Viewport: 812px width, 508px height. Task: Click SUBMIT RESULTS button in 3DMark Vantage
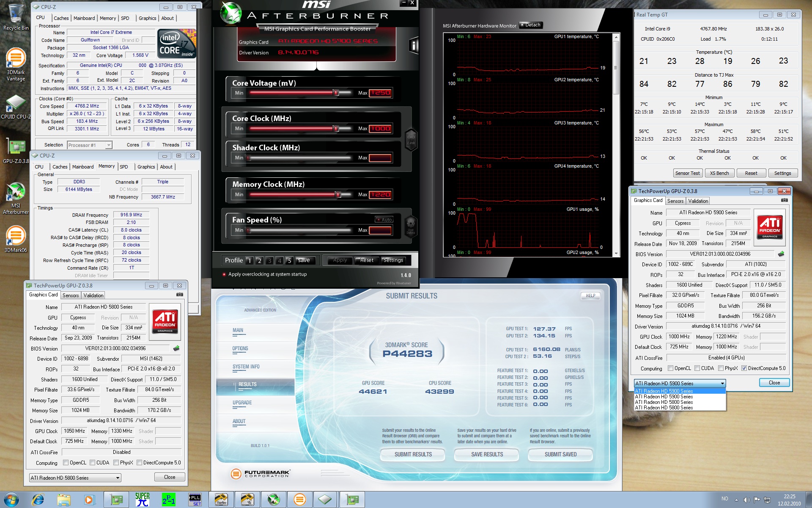pos(413,454)
